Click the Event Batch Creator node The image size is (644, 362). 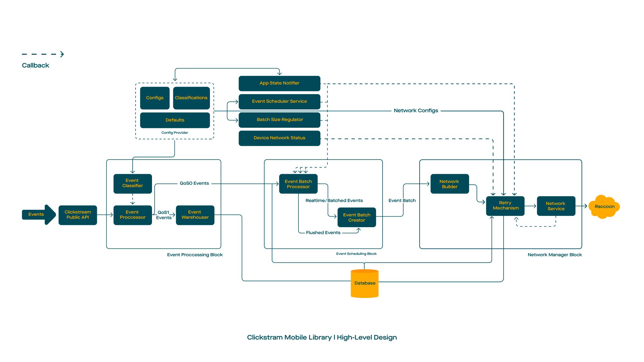pyautogui.click(x=356, y=218)
